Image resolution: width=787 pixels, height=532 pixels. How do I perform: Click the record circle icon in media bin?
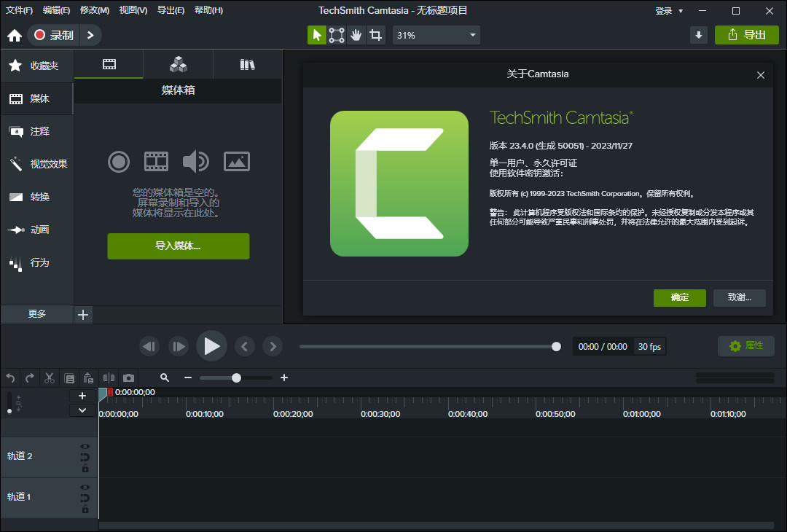click(x=119, y=162)
